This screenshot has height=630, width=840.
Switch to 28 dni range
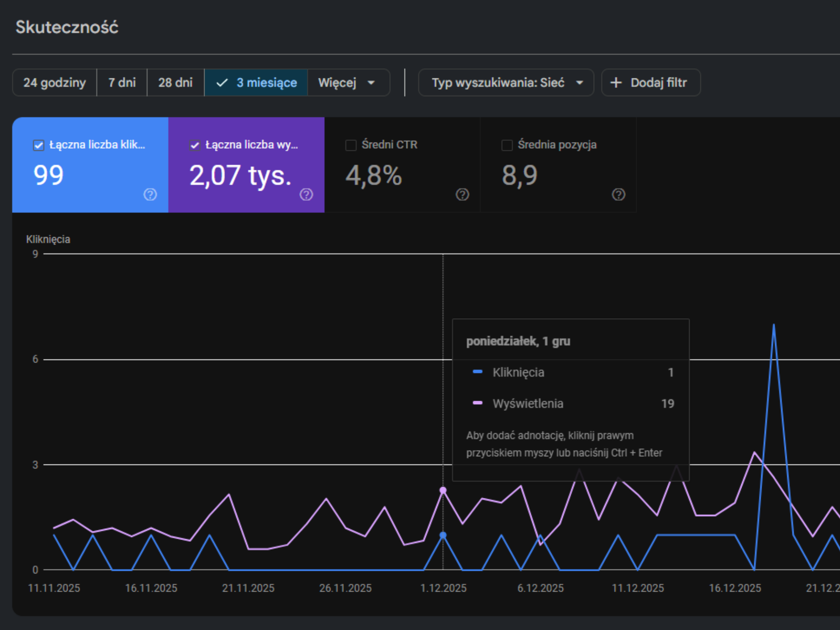[175, 82]
